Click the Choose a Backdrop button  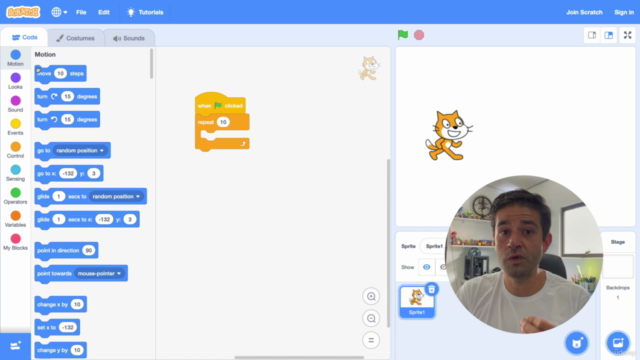click(x=618, y=342)
